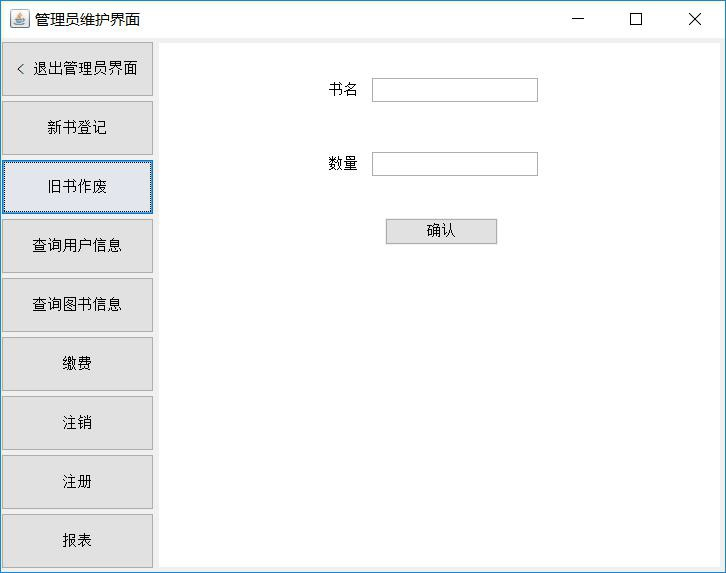Go to the 缴费 page
726x573 pixels.
tap(77, 364)
